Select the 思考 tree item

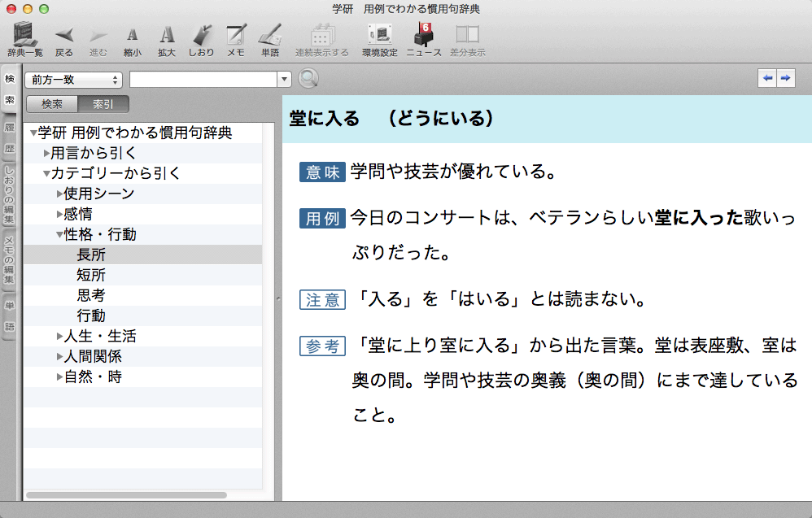pyautogui.click(x=143, y=295)
